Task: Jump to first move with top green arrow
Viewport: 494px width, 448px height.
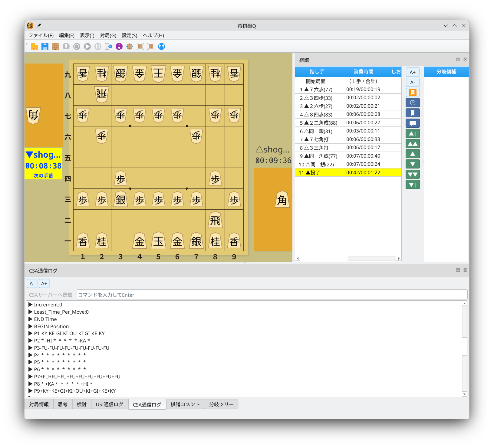Action: pos(412,134)
